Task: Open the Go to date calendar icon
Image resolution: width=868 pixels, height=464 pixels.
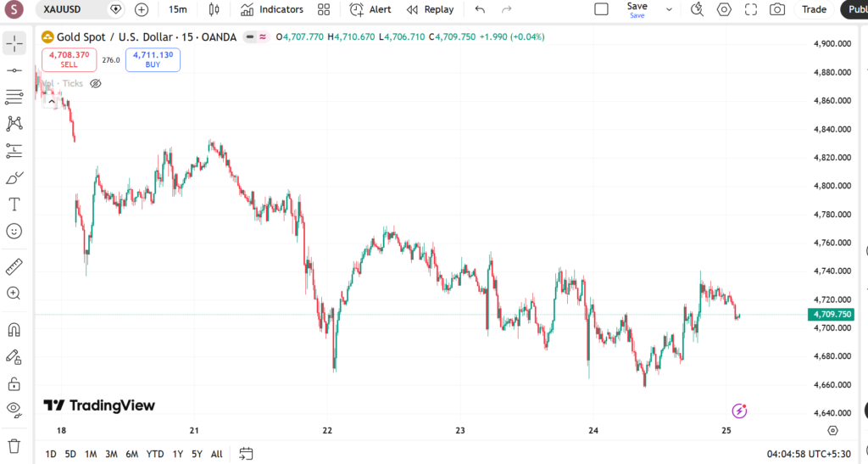Action: click(247, 454)
